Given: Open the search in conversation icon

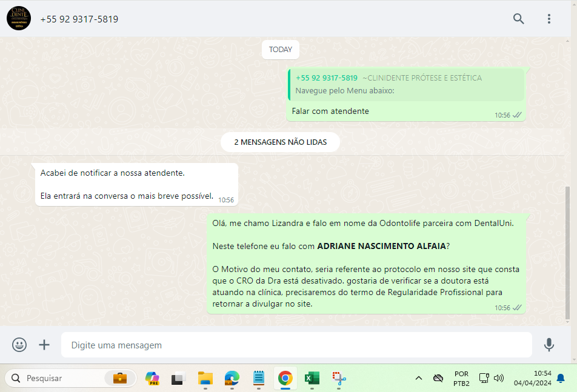Looking at the screenshot, I should click(518, 19).
